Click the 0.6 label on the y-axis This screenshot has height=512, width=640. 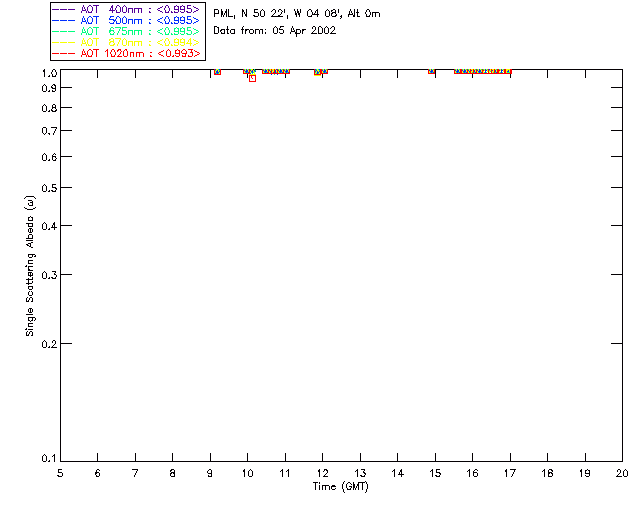[x=49, y=157]
